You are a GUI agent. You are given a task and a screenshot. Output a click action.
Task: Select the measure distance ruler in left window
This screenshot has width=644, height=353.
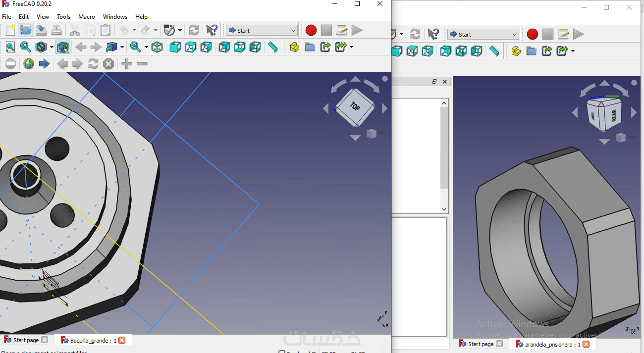tap(273, 47)
